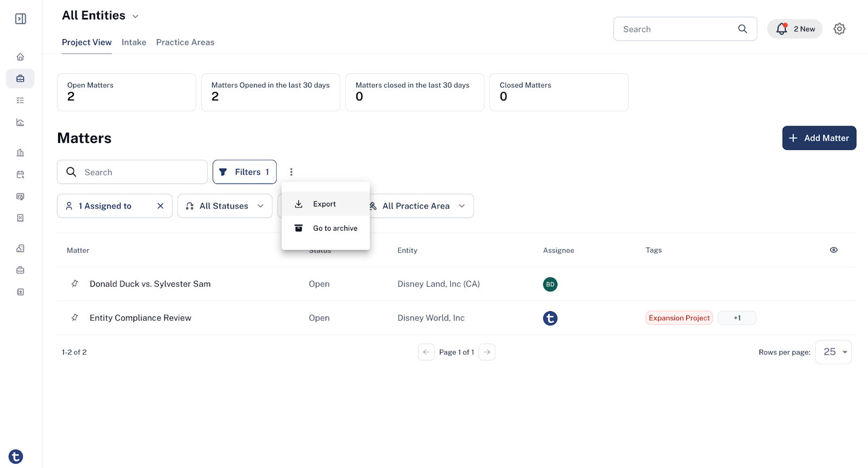
Task: Switch to the Project View tab
Action: (x=87, y=42)
